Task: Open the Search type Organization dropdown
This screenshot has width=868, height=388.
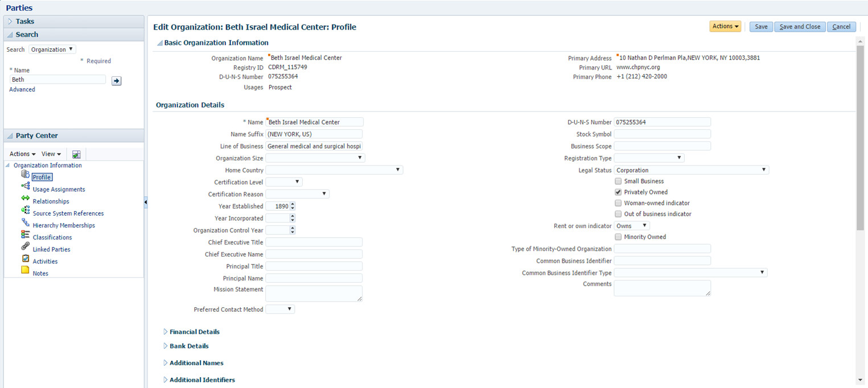Action: click(52, 49)
